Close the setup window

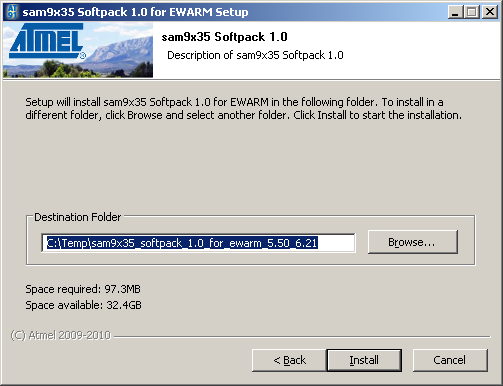click(x=490, y=12)
